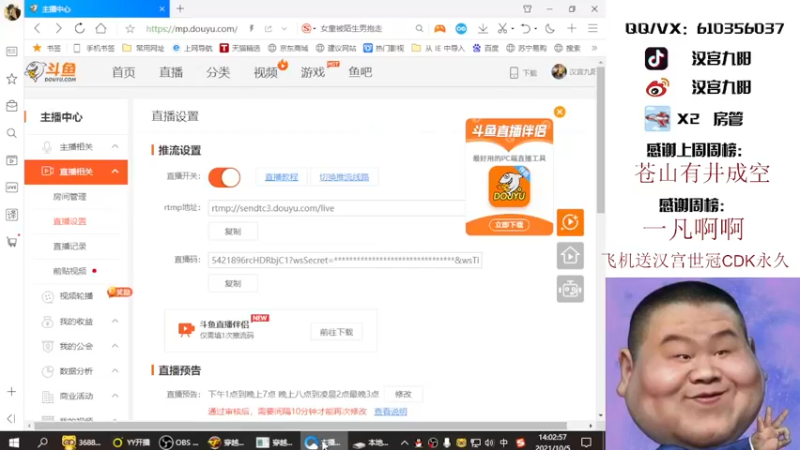Click 复制 below the rtmp address
The image size is (800, 450).
click(x=233, y=231)
